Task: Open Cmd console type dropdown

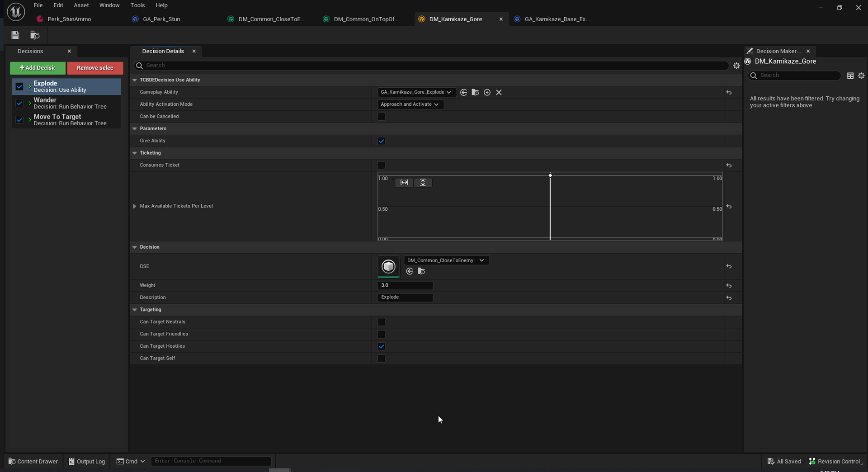Action: coord(131,461)
